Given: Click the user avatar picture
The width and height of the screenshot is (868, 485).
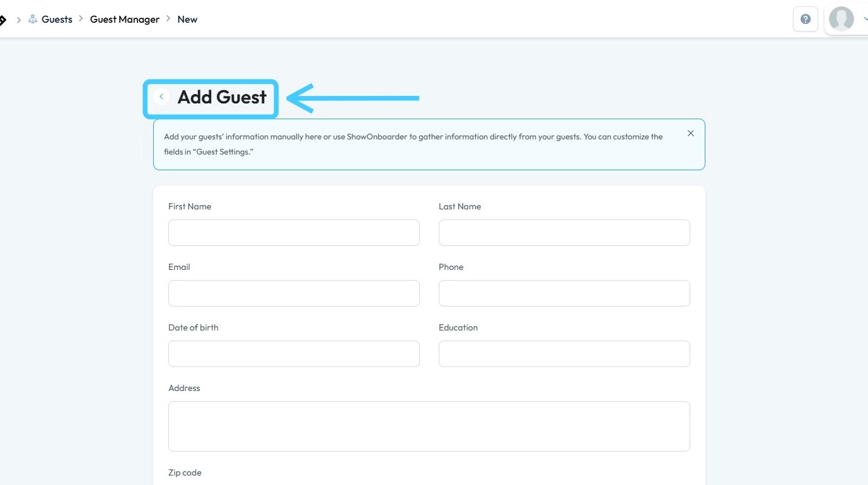Looking at the screenshot, I should pyautogui.click(x=841, y=19).
